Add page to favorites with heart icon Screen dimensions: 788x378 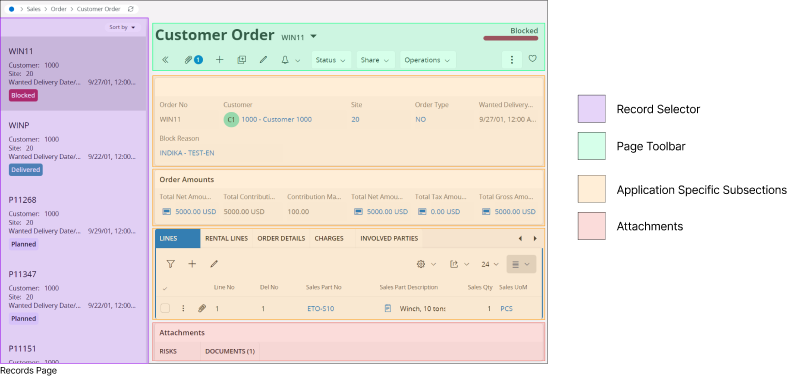[533, 59]
